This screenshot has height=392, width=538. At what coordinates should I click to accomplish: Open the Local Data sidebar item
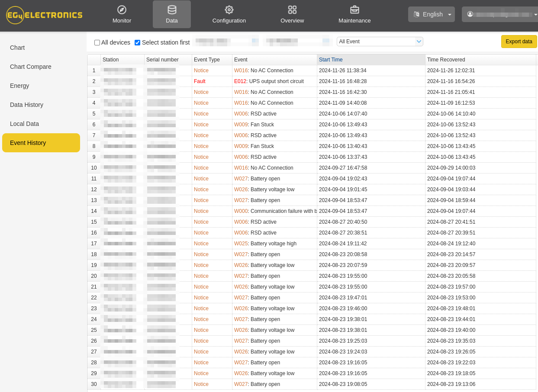point(24,124)
